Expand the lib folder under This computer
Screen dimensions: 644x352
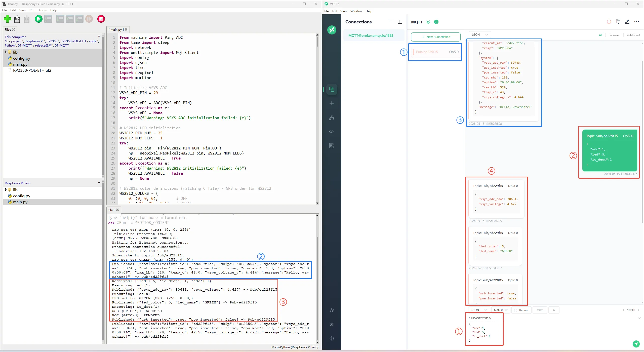click(6, 52)
